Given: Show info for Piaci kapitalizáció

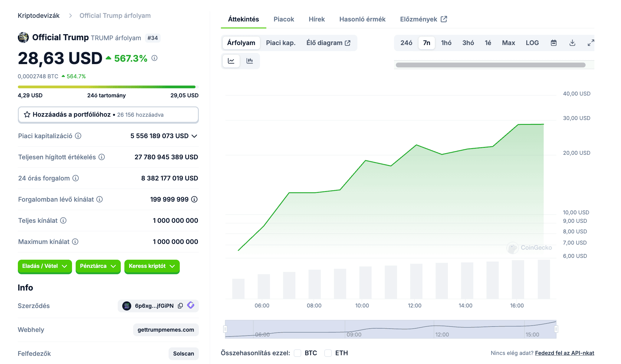Looking at the screenshot, I should pos(78,136).
